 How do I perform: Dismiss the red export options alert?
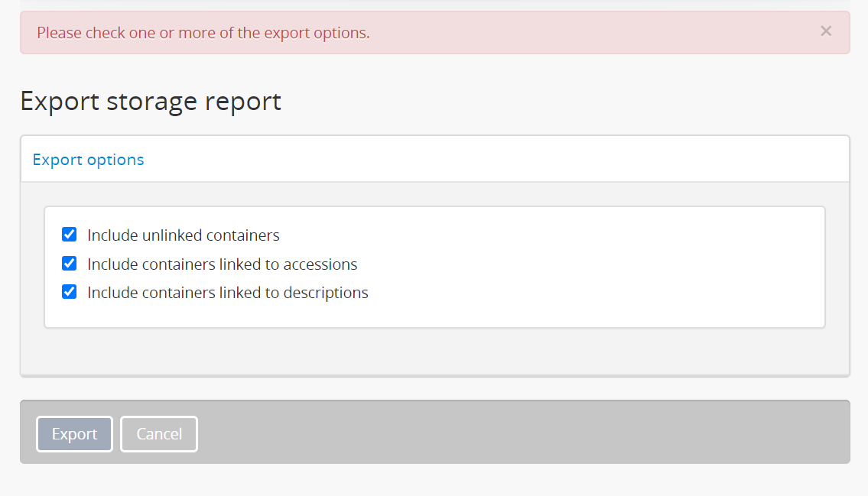pos(825,31)
